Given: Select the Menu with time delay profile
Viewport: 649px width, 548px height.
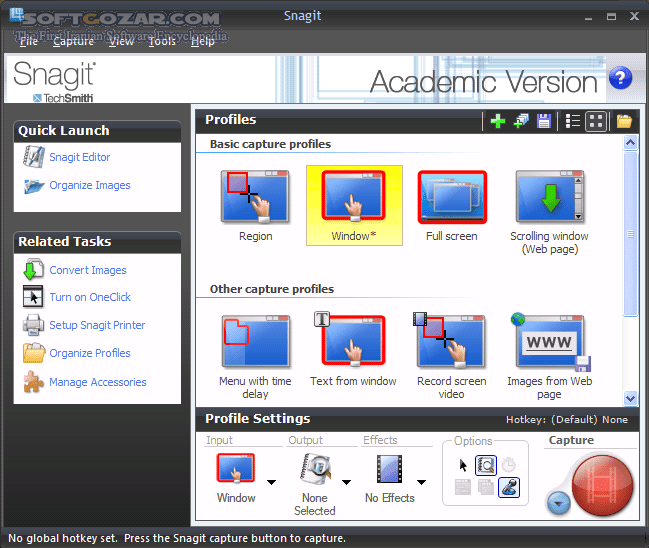Looking at the screenshot, I should pos(255,356).
